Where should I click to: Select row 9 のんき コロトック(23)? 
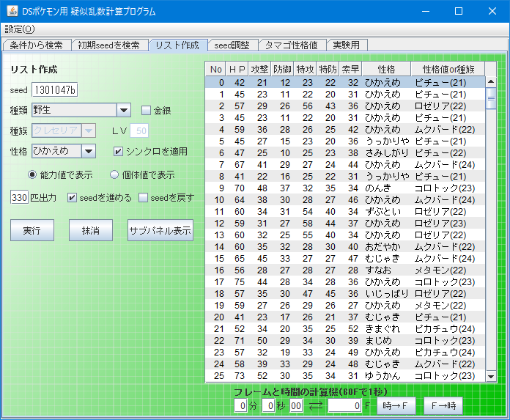(345, 188)
